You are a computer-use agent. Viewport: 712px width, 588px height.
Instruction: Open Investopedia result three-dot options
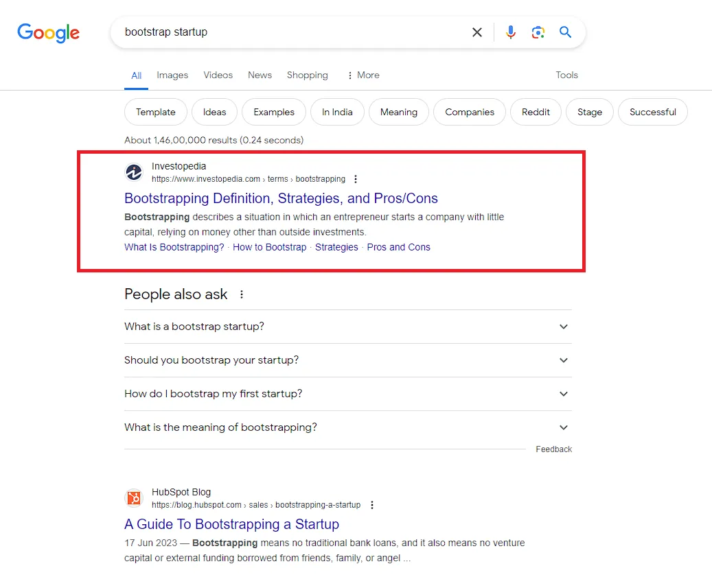356,179
